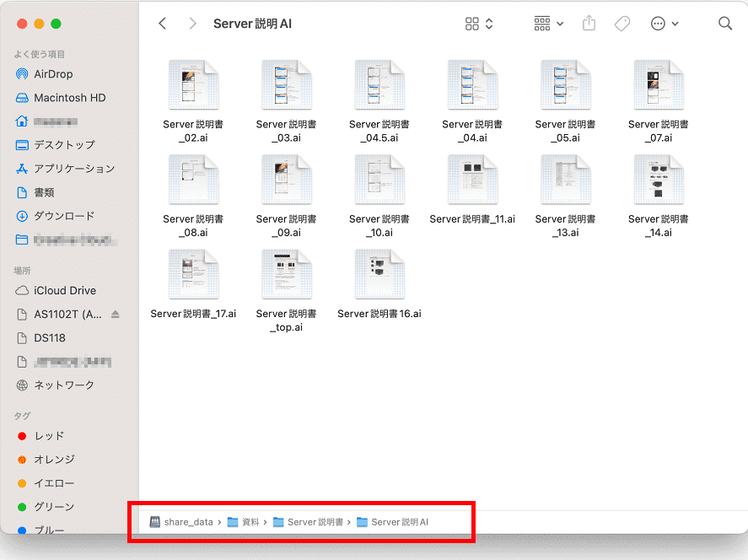
Task: Click 資料 folder in the path bar
Action: 244,522
